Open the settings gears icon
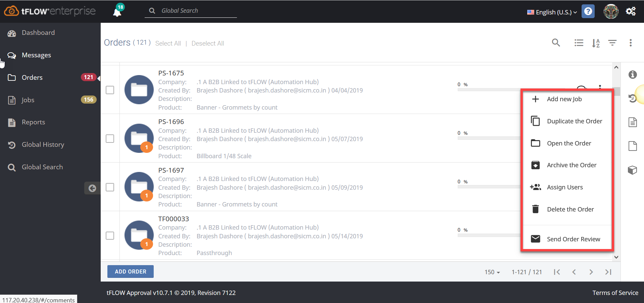644x303 pixels. click(x=631, y=11)
